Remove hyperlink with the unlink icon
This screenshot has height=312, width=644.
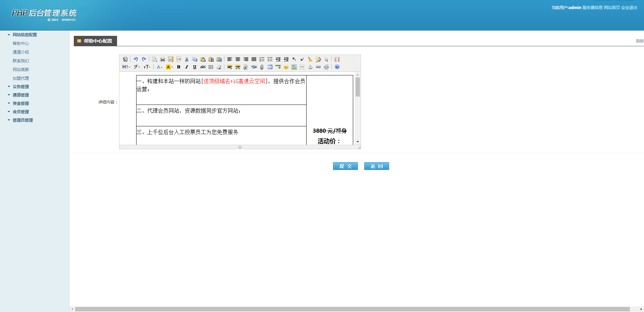[326, 67]
